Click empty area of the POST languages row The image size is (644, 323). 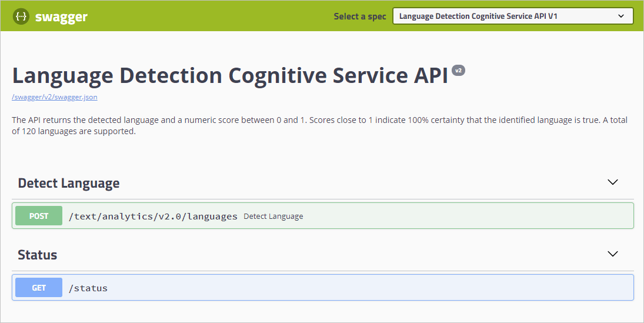[468, 216]
